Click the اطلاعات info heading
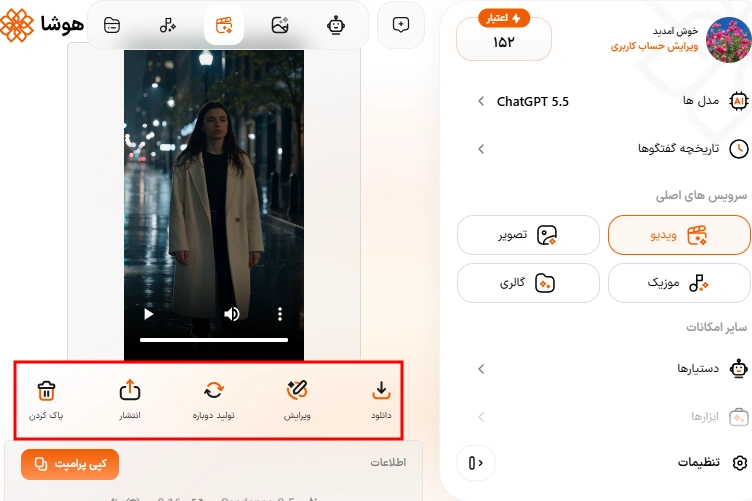752x501 pixels. point(388,463)
